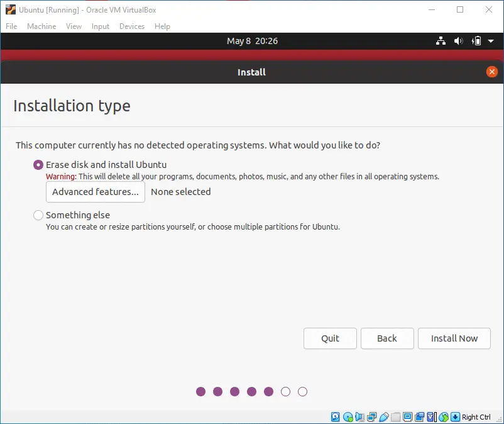This screenshot has height=424, width=504.
Task: Select Erase disk and install Ubuntu
Action: 38,165
